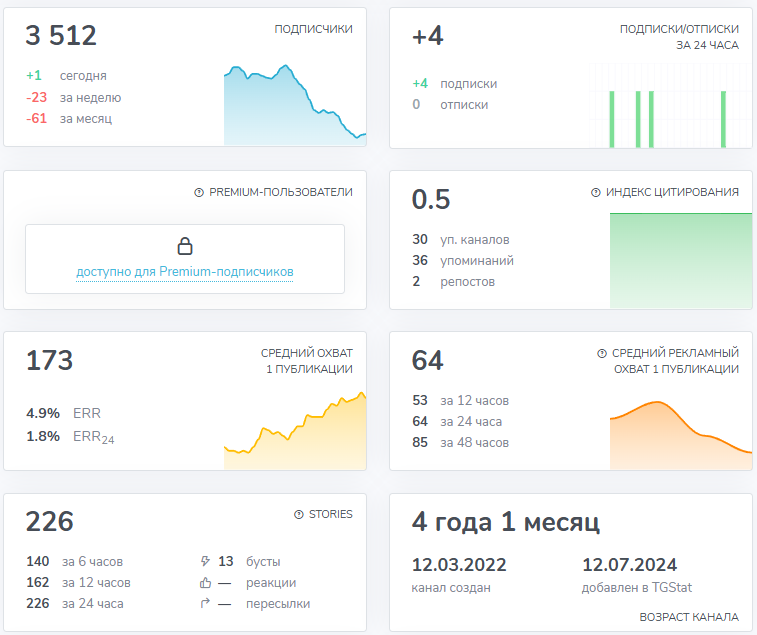Click info icon beside Средний рекламный охват
Viewport: 757px width, 635px height.
[x=601, y=353]
